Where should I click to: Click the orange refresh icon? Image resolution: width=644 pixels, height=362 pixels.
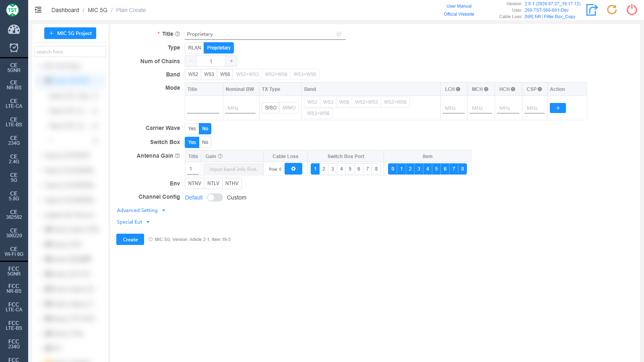point(612,10)
